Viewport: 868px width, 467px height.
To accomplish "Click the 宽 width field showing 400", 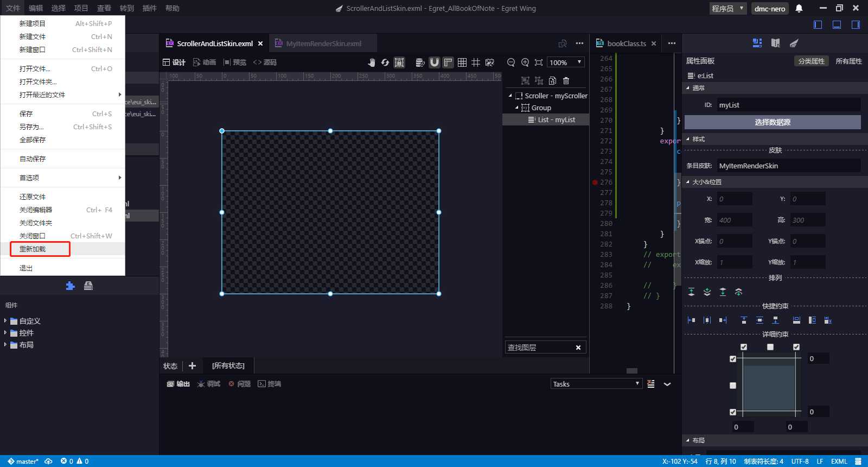I will tap(735, 220).
